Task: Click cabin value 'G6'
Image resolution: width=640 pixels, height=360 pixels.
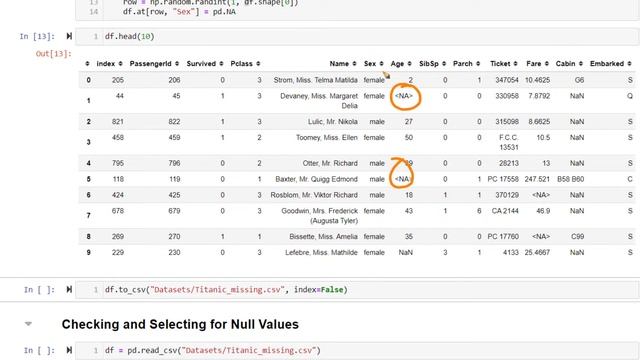Action: (580, 80)
